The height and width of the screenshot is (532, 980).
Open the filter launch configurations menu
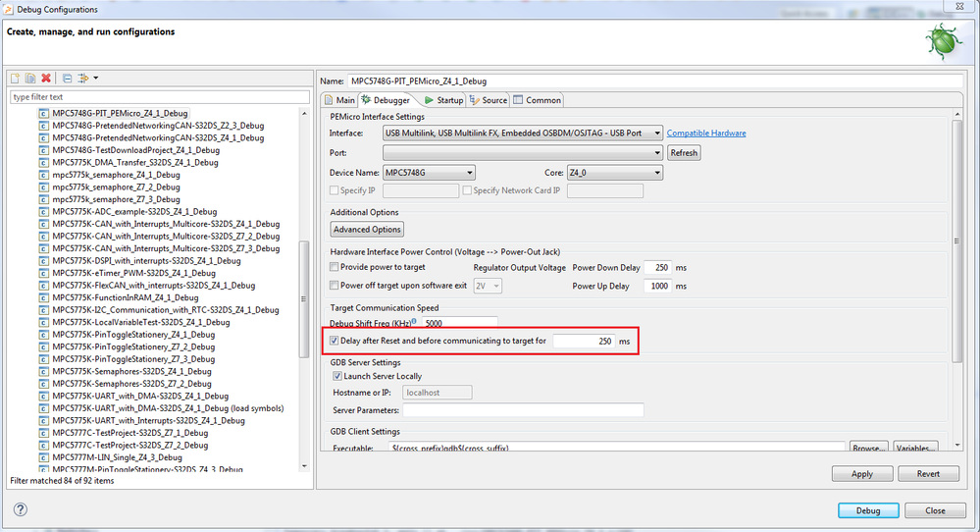click(x=87, y=79)
